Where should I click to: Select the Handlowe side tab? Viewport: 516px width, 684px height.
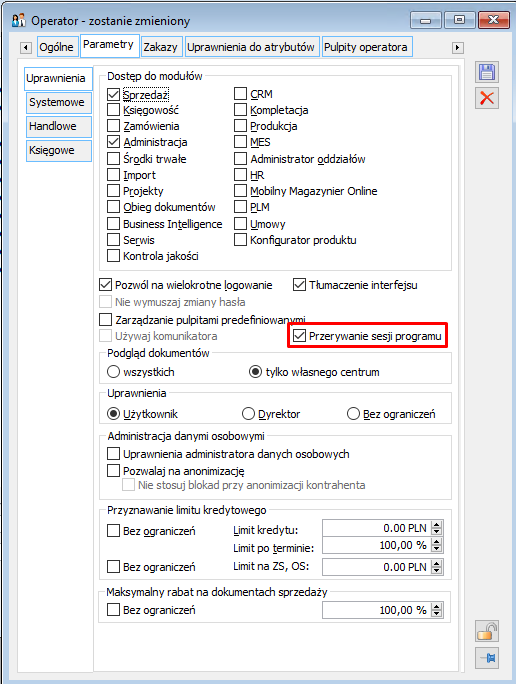[58, 127]
